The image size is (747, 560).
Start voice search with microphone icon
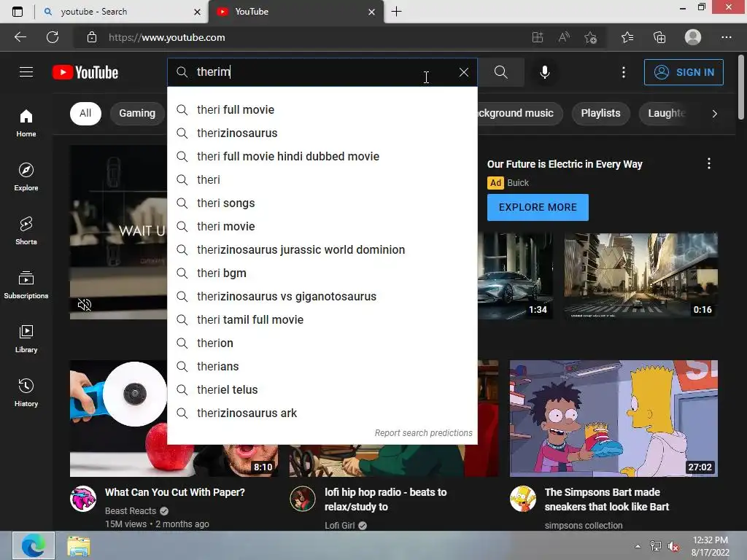544,72
